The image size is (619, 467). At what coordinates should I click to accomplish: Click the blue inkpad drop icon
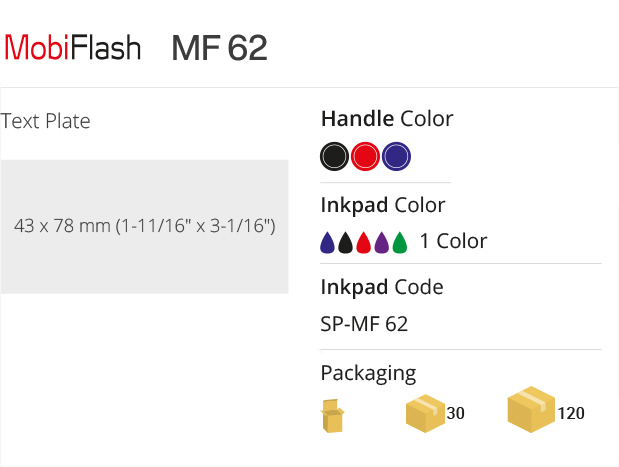tap(327, 242)
